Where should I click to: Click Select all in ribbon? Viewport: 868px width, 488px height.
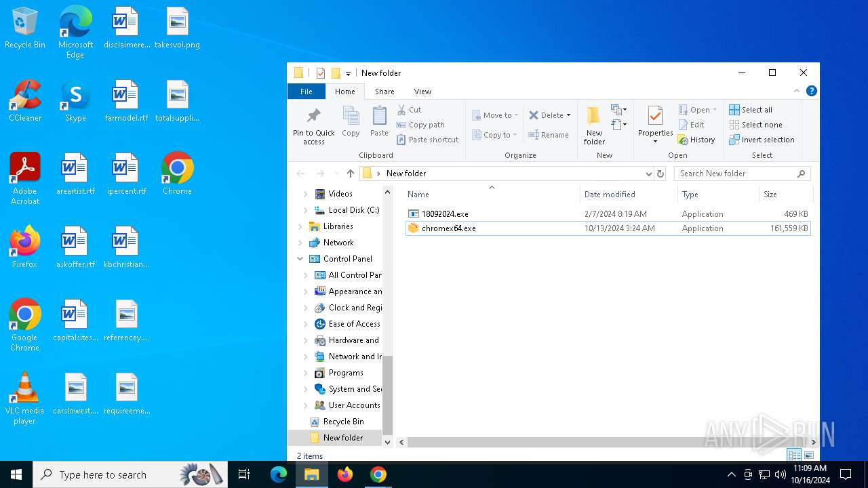pos(751,110)
